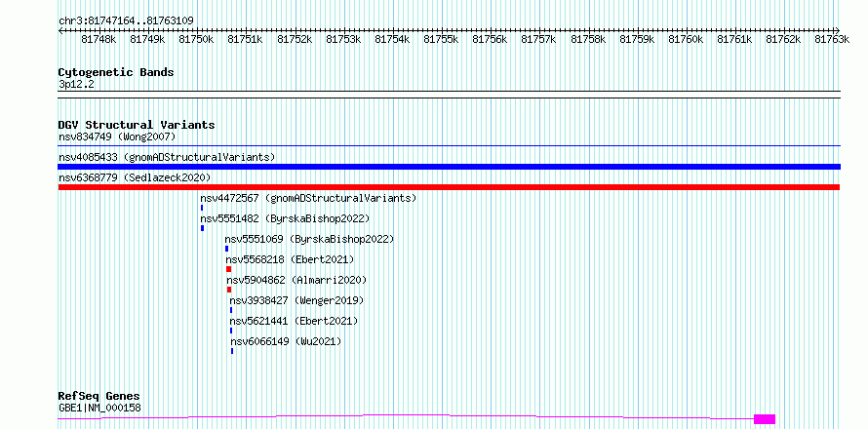Click the blue nsv3938427 glyph
Viewport: 868px width, 429px height.
pyautogui.click(x=231, y=310)
